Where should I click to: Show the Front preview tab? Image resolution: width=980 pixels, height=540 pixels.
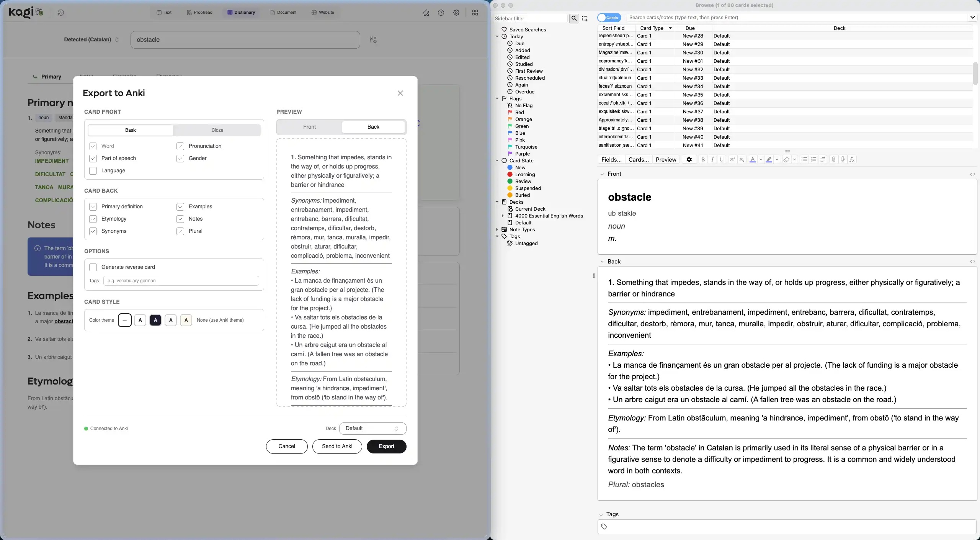tap(309, 127)
